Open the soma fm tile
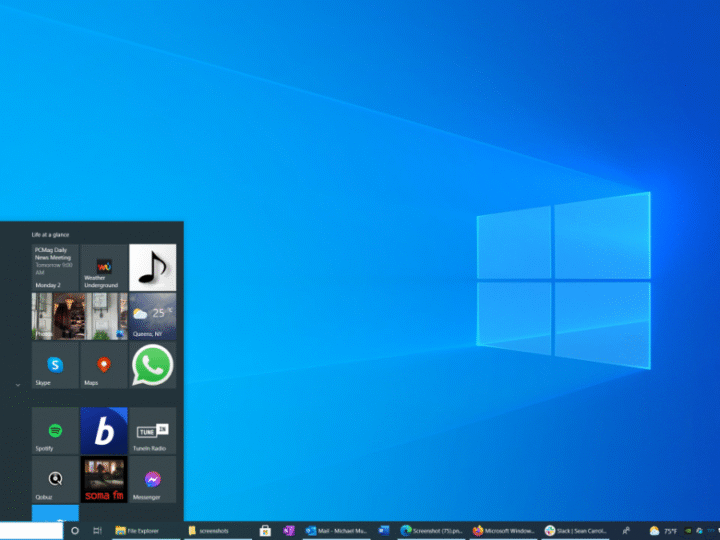 [x=104, y=479]
